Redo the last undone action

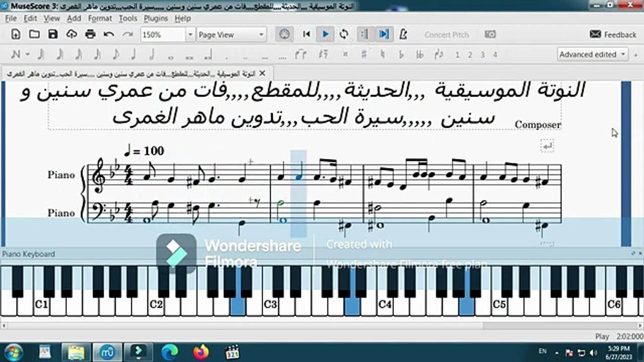pos(128,34)
